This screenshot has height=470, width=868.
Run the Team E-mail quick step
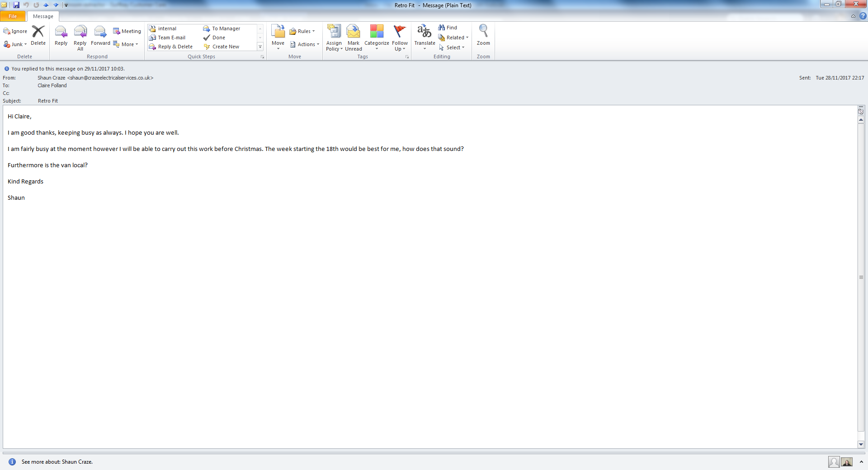167,38
